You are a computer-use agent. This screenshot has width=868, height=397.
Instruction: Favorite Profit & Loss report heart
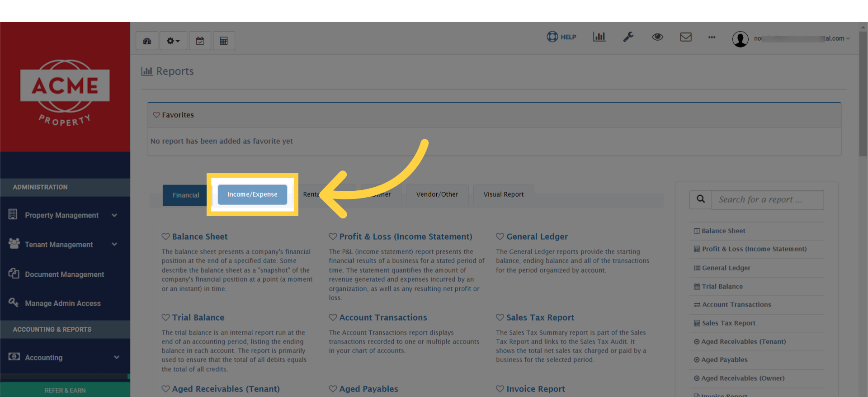pos(333,236)
